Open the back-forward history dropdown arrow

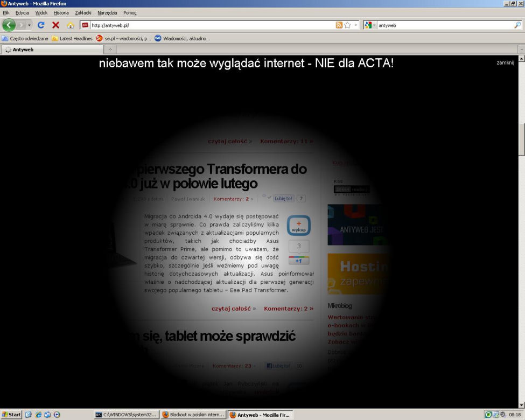[29, 25]
